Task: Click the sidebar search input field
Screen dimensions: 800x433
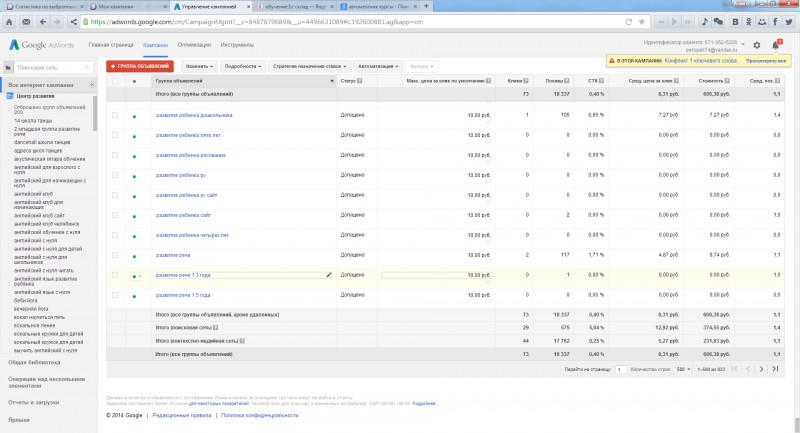Action: [53, 67]
